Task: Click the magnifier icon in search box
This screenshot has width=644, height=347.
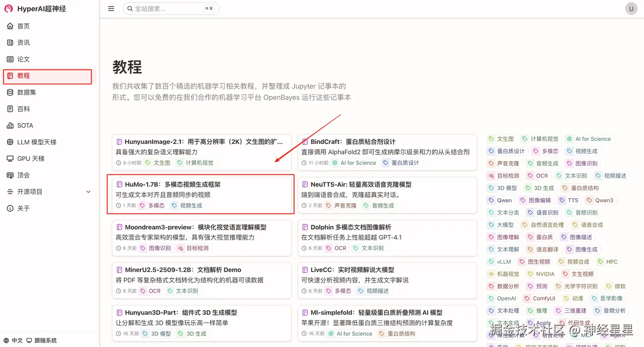Action: (x=130, y=9)
